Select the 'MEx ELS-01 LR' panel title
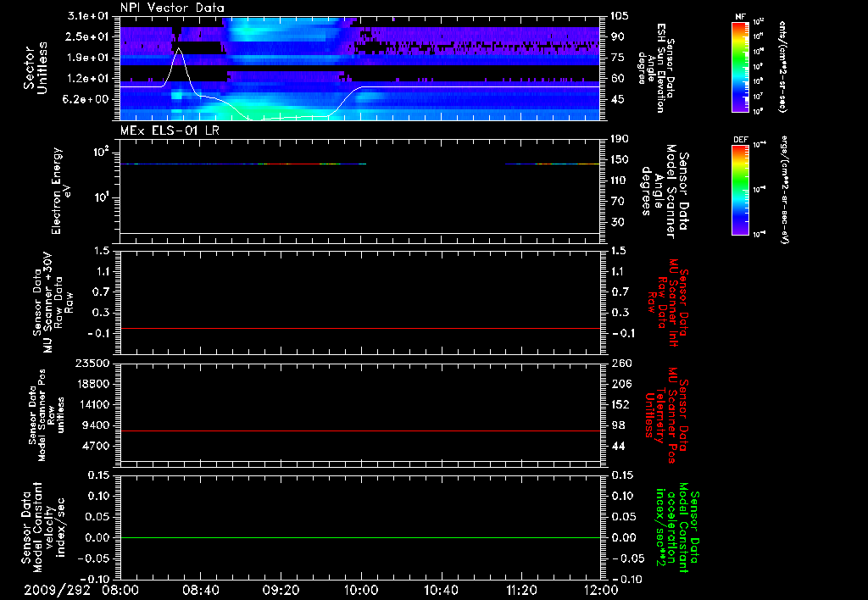 point(170,131)
